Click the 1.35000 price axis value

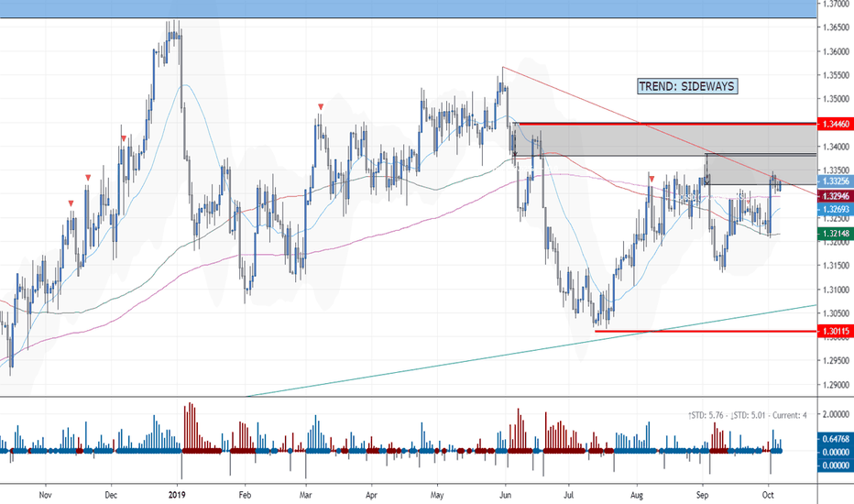point(836,99)
